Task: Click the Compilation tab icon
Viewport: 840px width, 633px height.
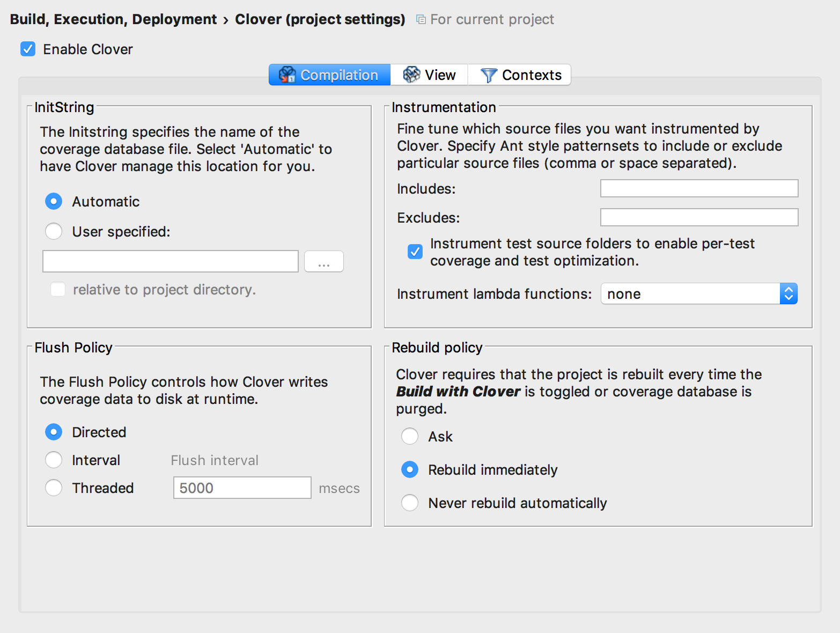Action: (x=288, y=75)
